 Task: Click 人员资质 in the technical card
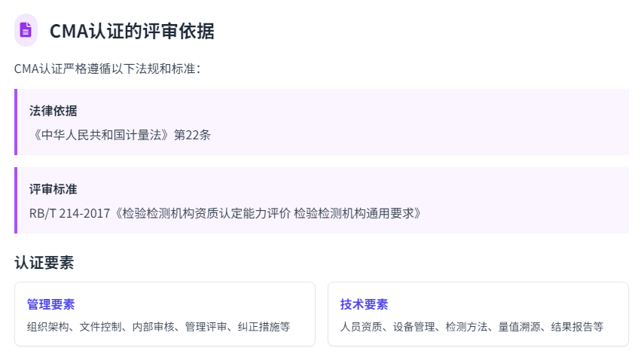pyautogui.click(x=361, y=327)
